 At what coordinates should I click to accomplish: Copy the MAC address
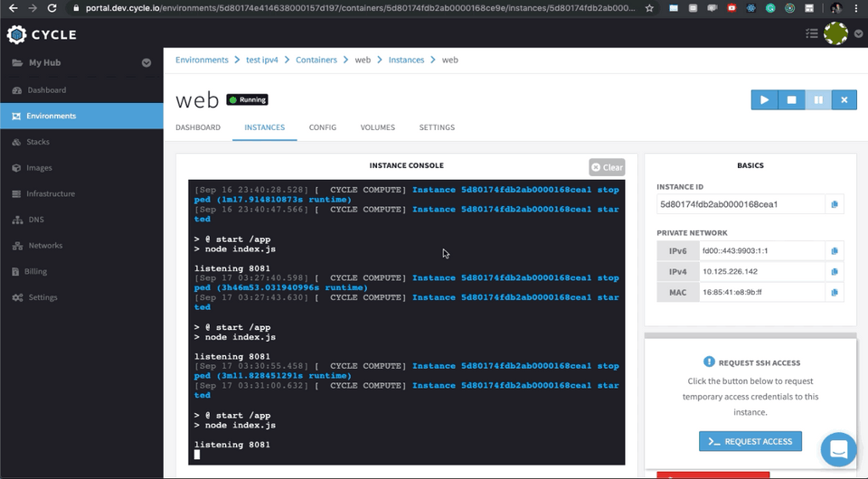835,293
